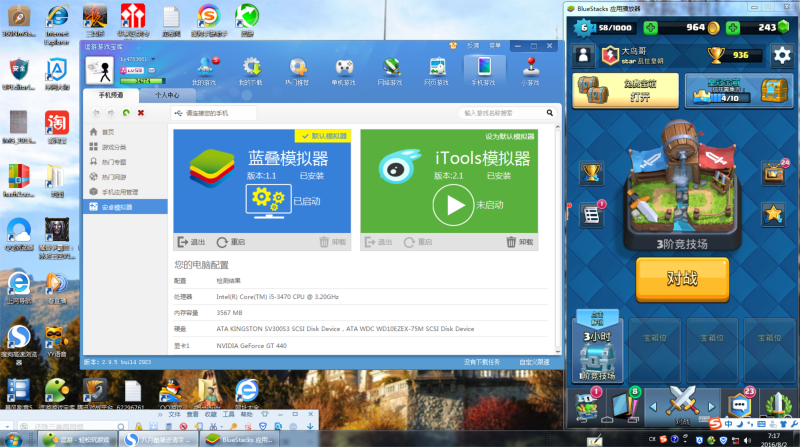The image size is (800, 447).
Task: Select 手机应用管理 in the sidebar
Action: click(x=125, y=192)
